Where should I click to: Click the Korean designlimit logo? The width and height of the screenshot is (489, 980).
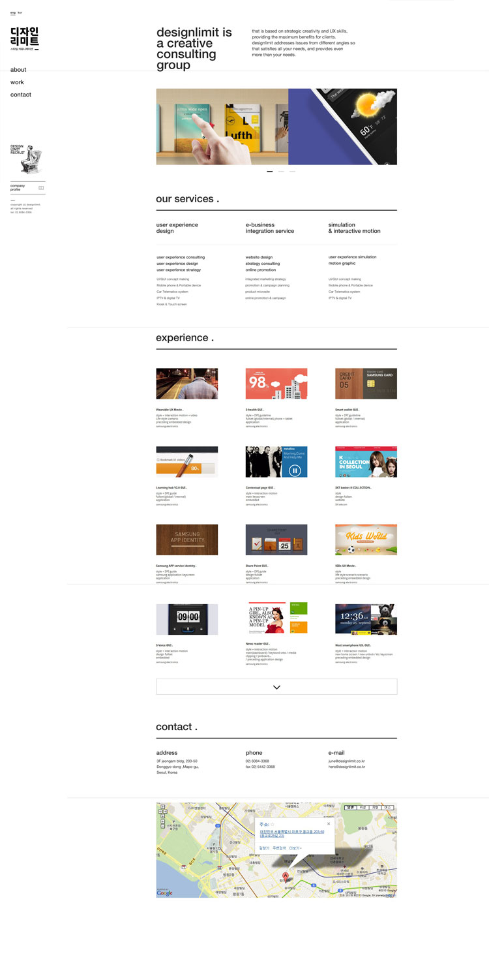[x=25, y=38]
